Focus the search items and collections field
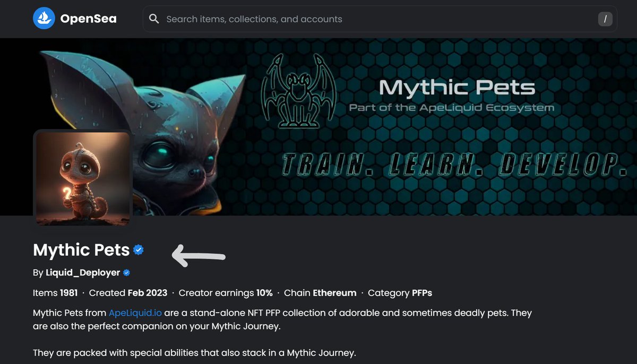The width and height of the screenshot is (637, 364). [x=380, y=19]
